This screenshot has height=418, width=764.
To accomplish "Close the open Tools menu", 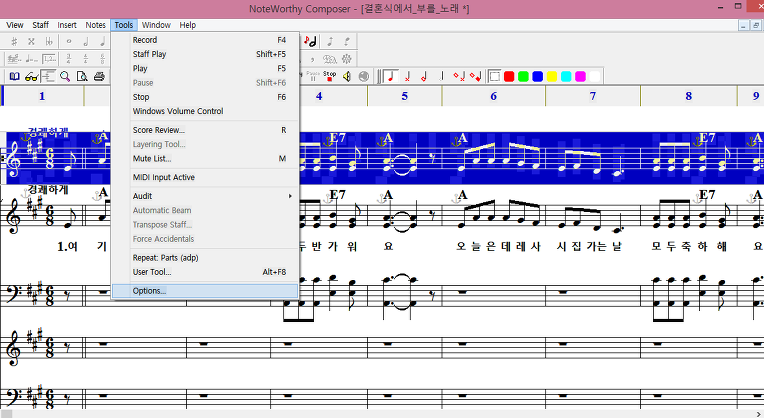I will coord(124,25).
